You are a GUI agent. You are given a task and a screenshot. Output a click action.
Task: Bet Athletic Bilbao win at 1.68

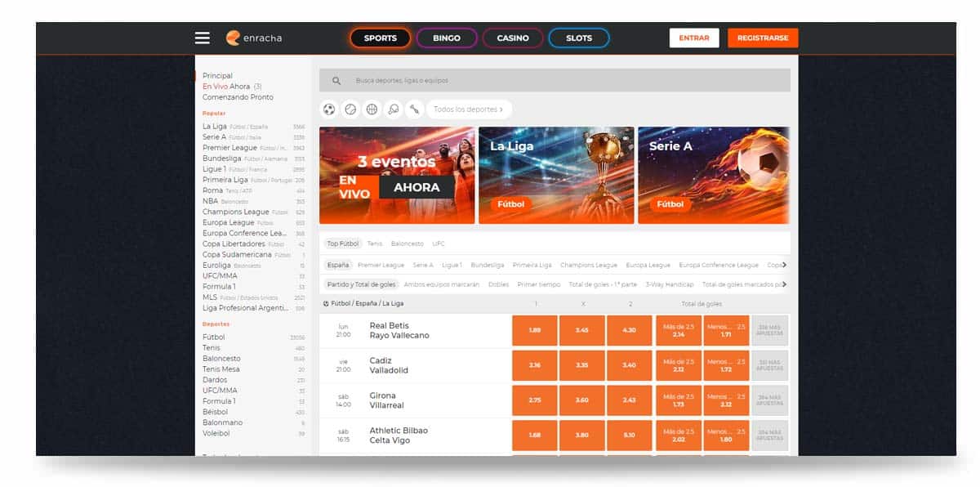click(535, 435)
